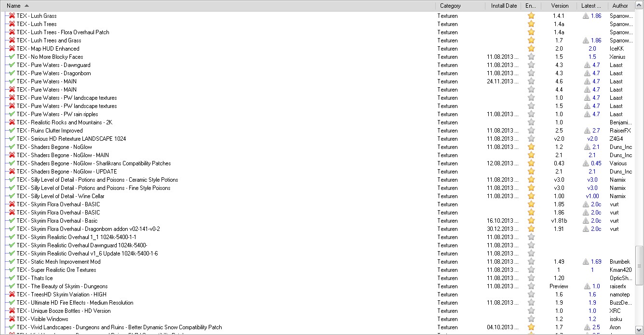Toggle endorsement star for Lush Trees - Flora Overhaul Patch
The width and height of the screenshot is (644, 335).
531,32
